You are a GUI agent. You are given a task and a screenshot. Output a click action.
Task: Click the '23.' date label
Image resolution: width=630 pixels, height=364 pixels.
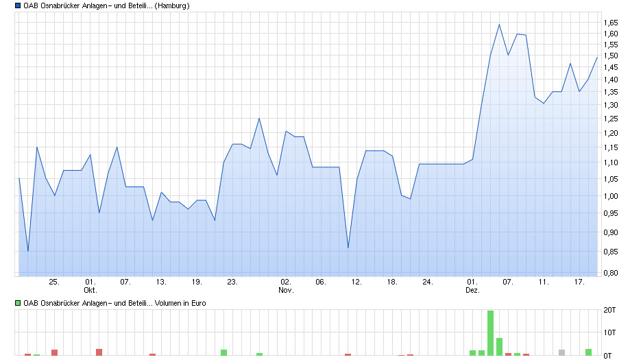232,282
